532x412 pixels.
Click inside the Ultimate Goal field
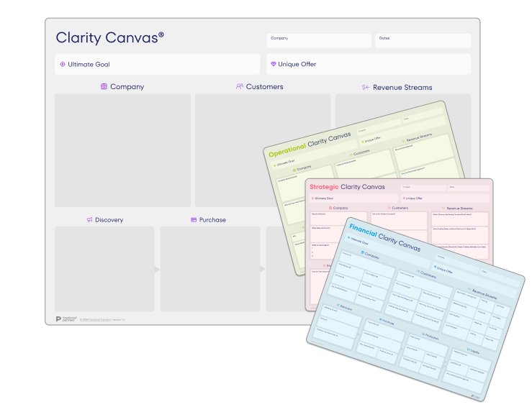click(158, 64)
